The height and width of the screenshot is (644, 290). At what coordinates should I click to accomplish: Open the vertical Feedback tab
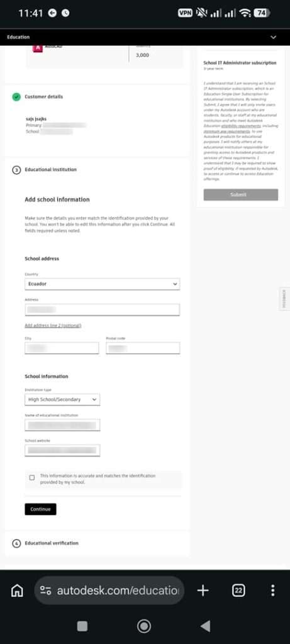285,299
